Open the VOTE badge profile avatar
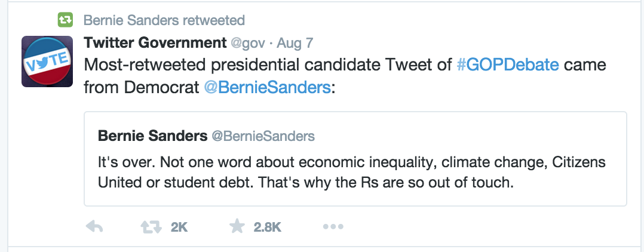Viewport: 644px width, 252px height. tap(47, 62)
